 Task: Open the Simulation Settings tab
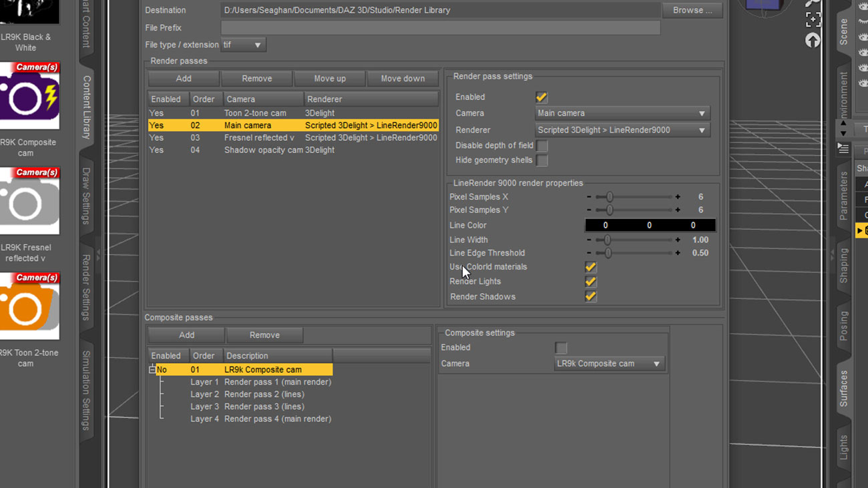click(x=86, y=391)
